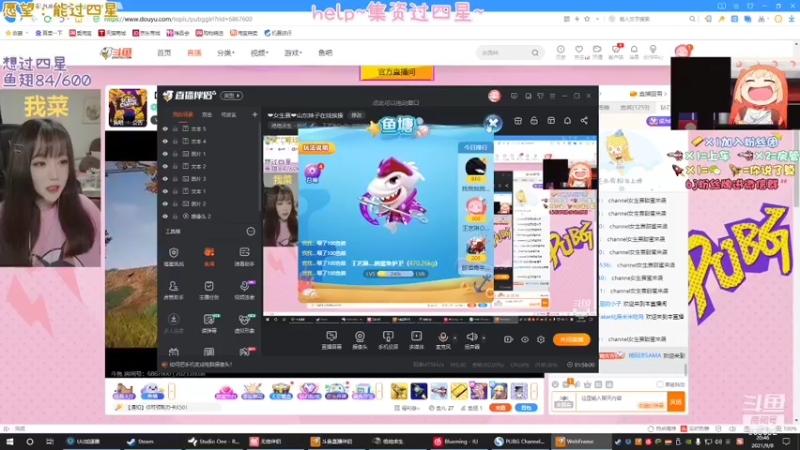Hide the 文本 5 layer
This screenshot has height=450, width=800.
point(165,129)
